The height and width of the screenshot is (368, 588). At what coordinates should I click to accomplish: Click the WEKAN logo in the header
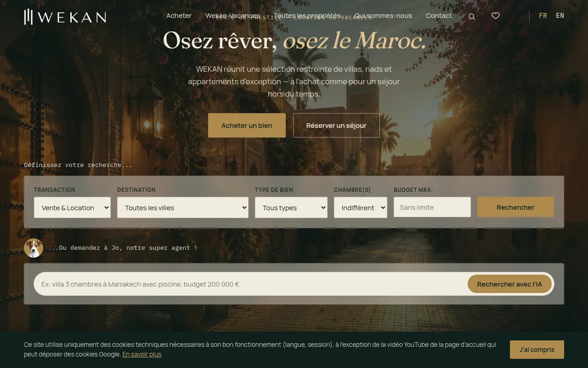(65, 17)
